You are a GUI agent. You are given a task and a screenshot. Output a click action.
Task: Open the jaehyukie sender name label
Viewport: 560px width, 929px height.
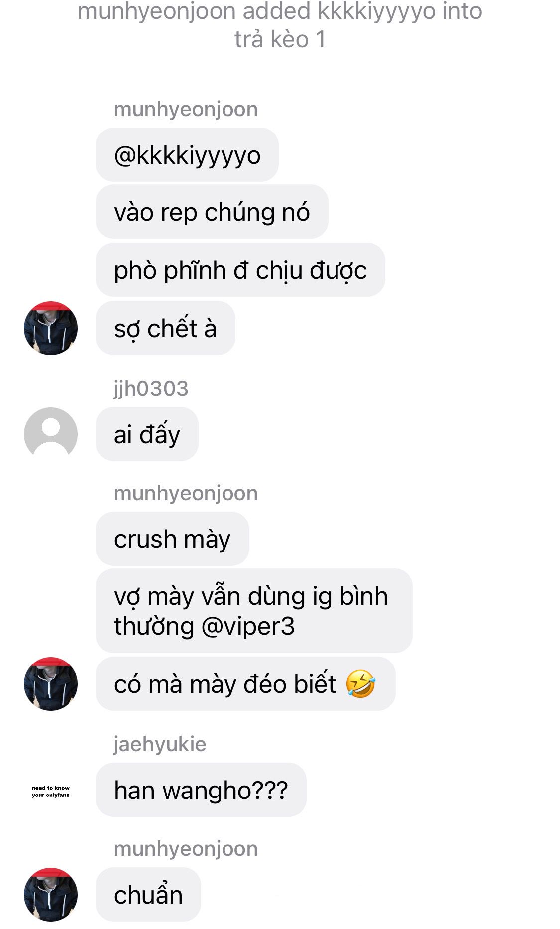click(x=160, y=744)
